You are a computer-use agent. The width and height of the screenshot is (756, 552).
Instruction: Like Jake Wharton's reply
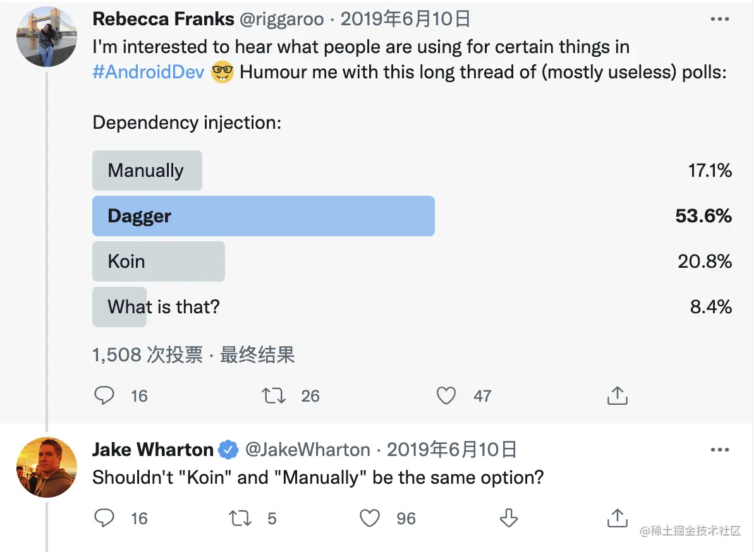[370, 519]
